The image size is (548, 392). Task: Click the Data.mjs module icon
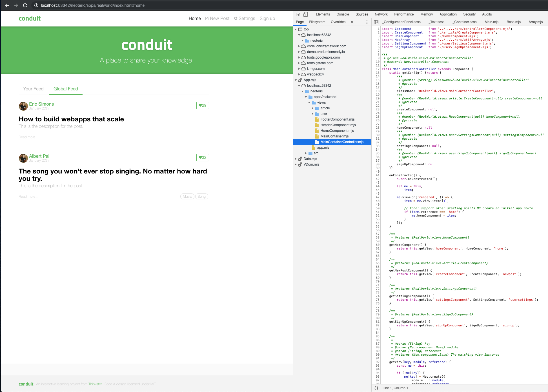[x=300, y=159]
